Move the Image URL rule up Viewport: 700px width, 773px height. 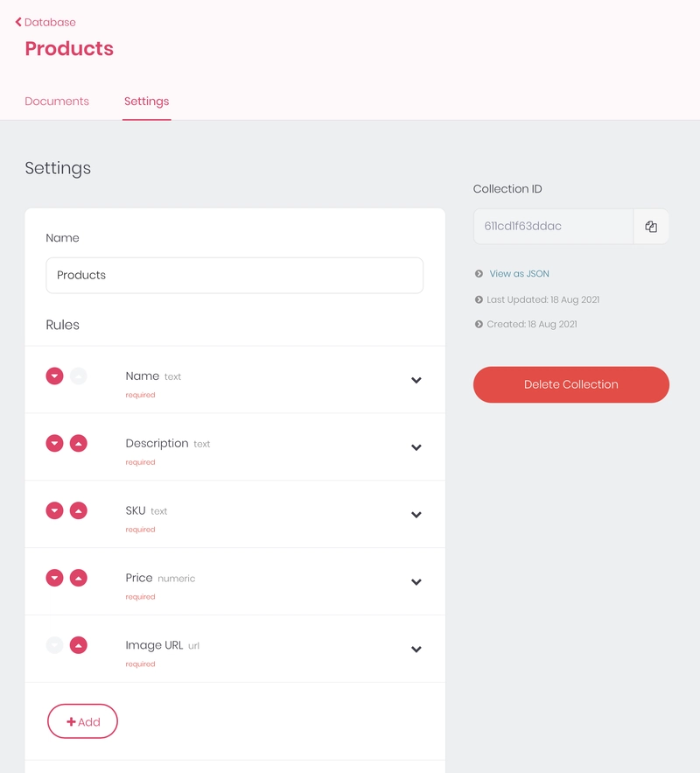click(79, 645)
